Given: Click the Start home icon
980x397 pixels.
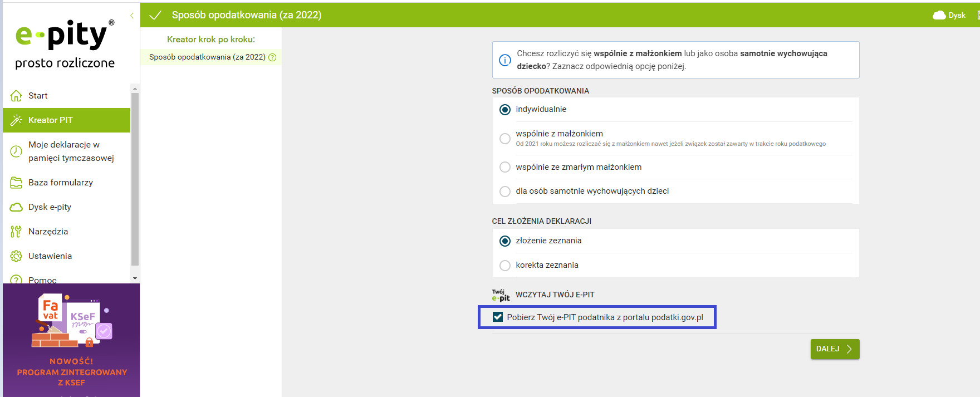Looking at the screenshot, I should [x=16, y=96].
